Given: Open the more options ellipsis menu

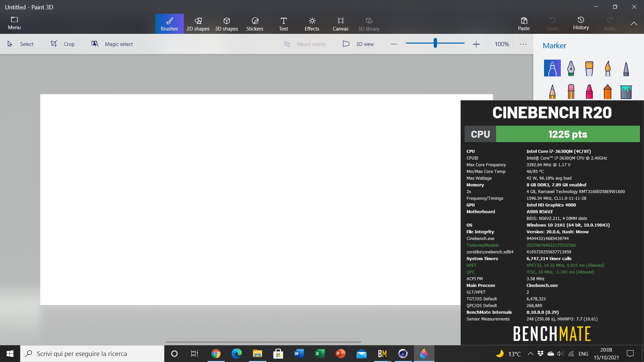Looking at the screenshot, I should pos(523,44).
